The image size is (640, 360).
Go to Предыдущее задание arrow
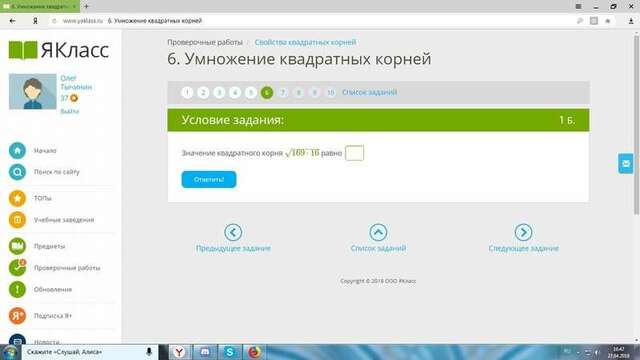click(233, 232)
